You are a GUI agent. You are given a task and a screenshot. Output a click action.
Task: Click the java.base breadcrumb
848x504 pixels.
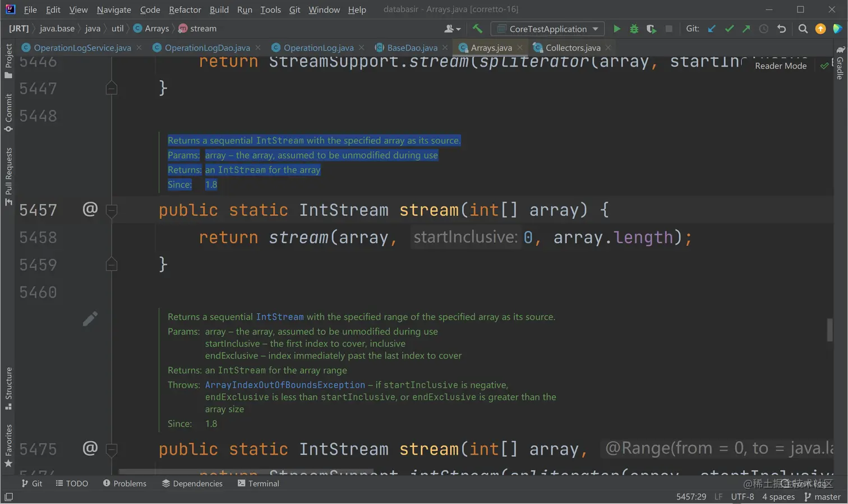(57, 29)
